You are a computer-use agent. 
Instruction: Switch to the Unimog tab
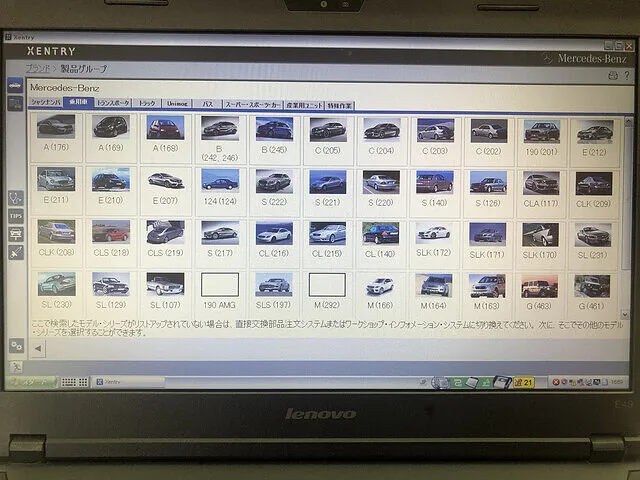tap(177, 104)
